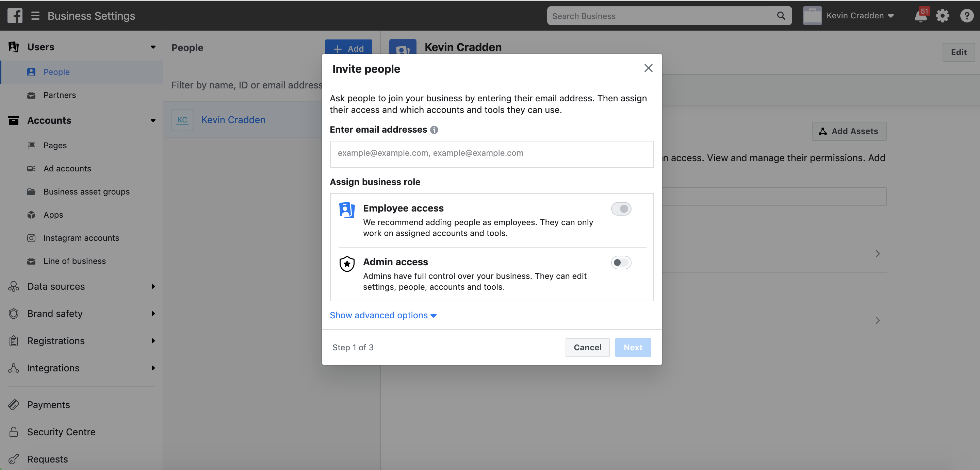This screenshot has height=470, width=980.
Task: Open the notifications bell icon
Action: tap(921, 16)
